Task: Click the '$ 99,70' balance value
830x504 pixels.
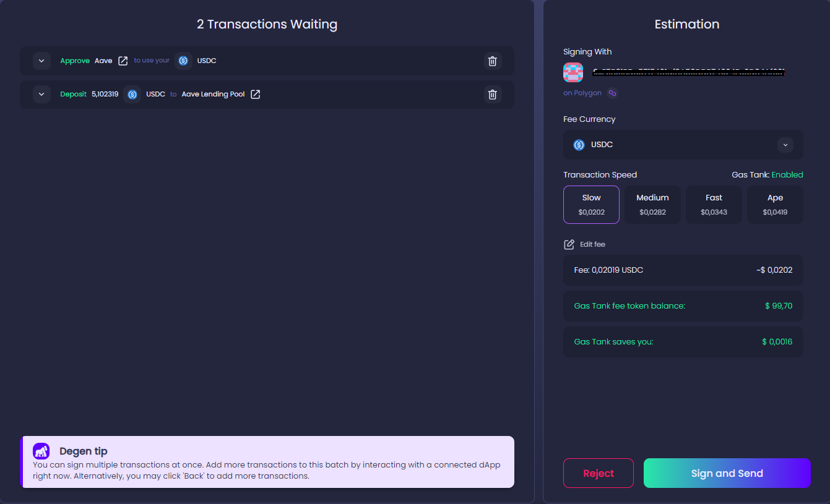Action: (779, 306)
